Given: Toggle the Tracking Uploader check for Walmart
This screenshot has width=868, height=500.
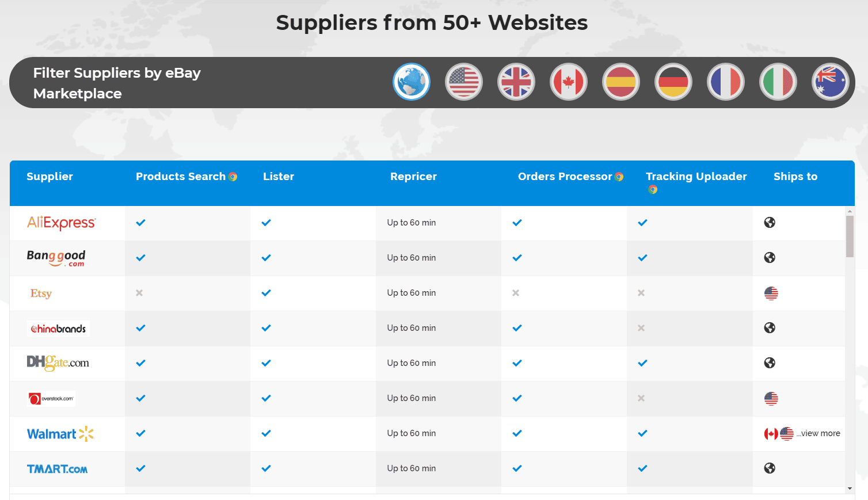Looking at the screenshot, I should 642,433.
